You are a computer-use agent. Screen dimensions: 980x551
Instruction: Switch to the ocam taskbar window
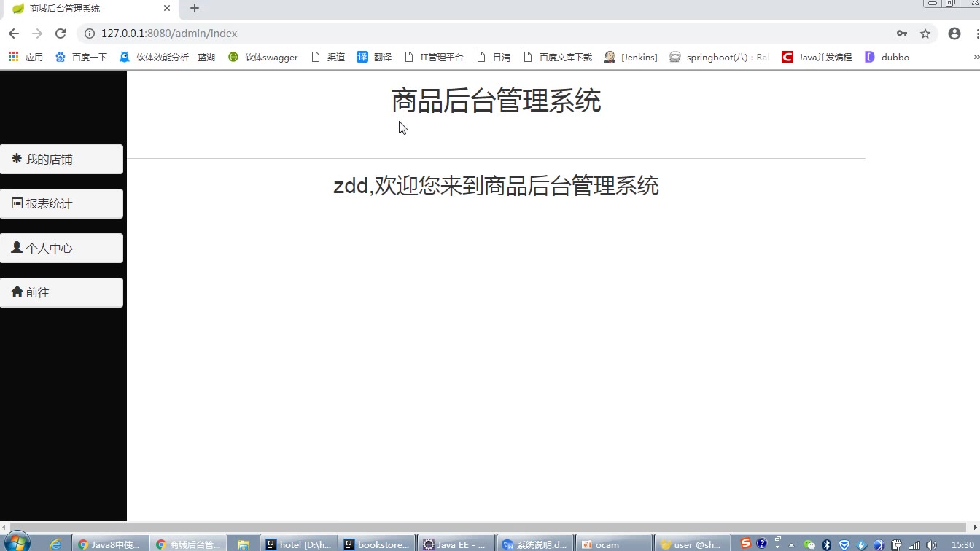coord(614,544)
